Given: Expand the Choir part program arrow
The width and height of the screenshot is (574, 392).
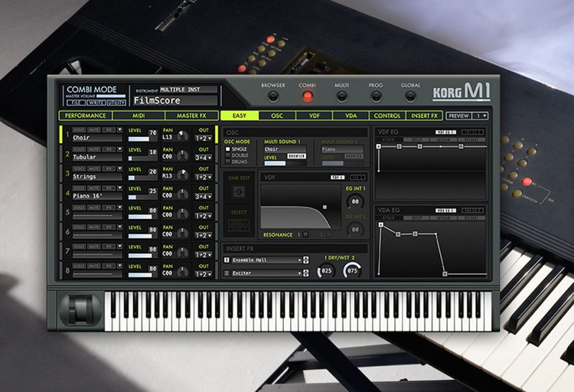Looking at the screenshot, I should 120,130.
